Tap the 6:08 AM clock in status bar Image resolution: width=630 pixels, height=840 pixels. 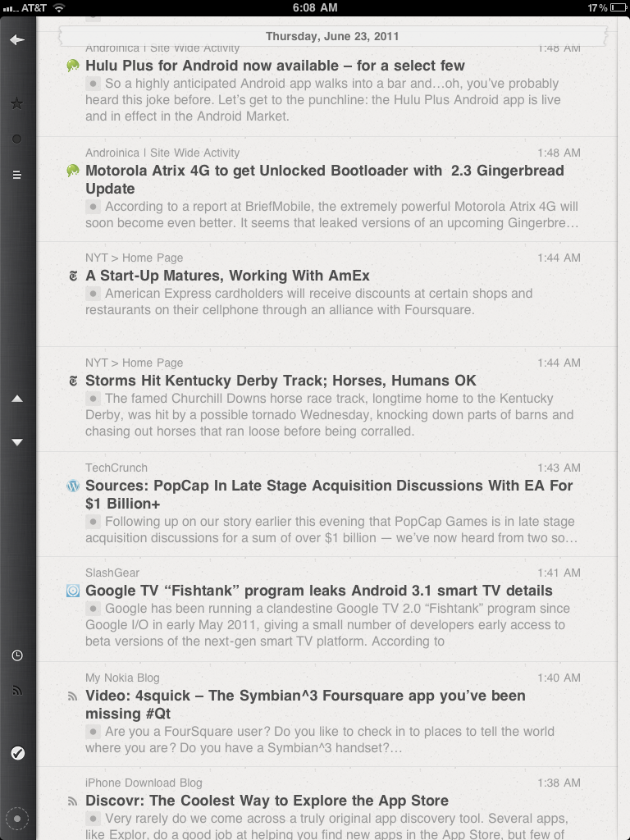tap(315, 7)
